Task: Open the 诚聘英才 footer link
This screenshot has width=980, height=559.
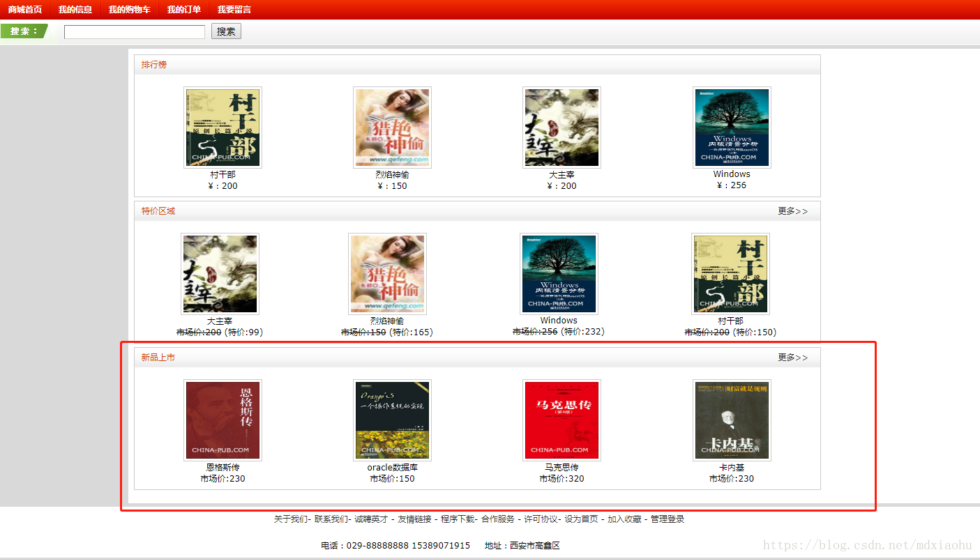Action: coord(371,519)
